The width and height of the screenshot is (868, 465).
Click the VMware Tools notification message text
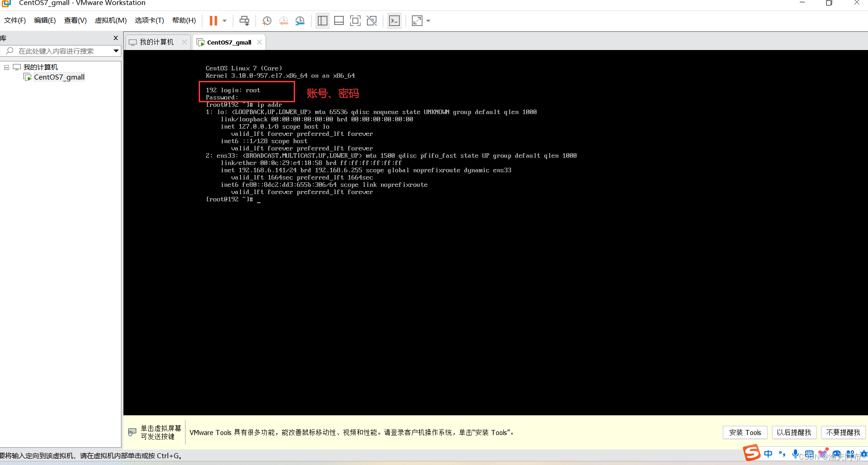click(x=352, y=433)
